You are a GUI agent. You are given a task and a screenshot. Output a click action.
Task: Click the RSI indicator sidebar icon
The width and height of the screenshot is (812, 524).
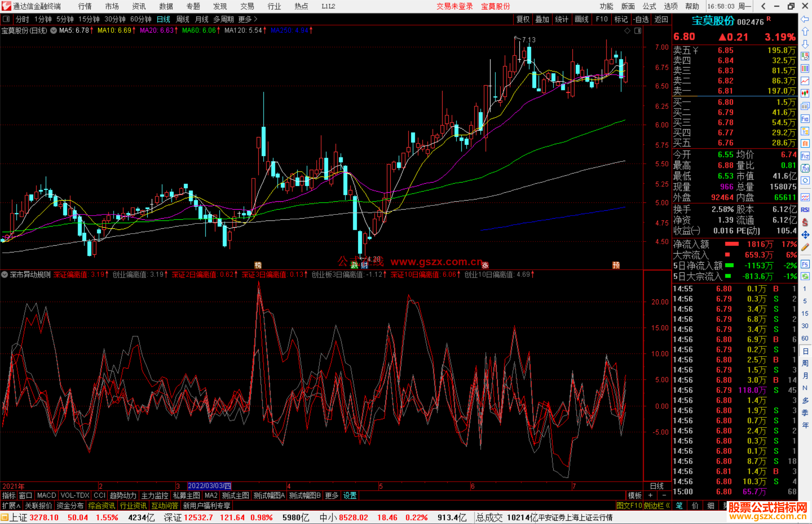805,210
